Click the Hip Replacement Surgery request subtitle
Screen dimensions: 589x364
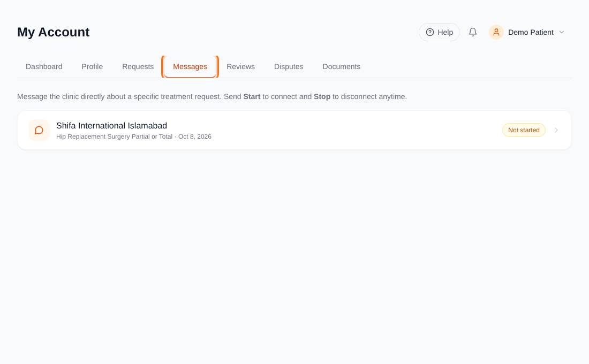[134, 136]
